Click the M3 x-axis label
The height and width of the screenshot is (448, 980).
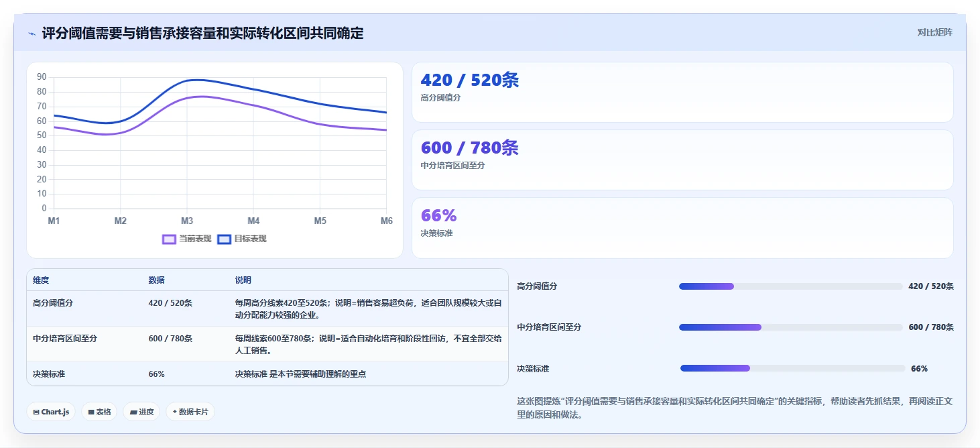coord(186,221)
